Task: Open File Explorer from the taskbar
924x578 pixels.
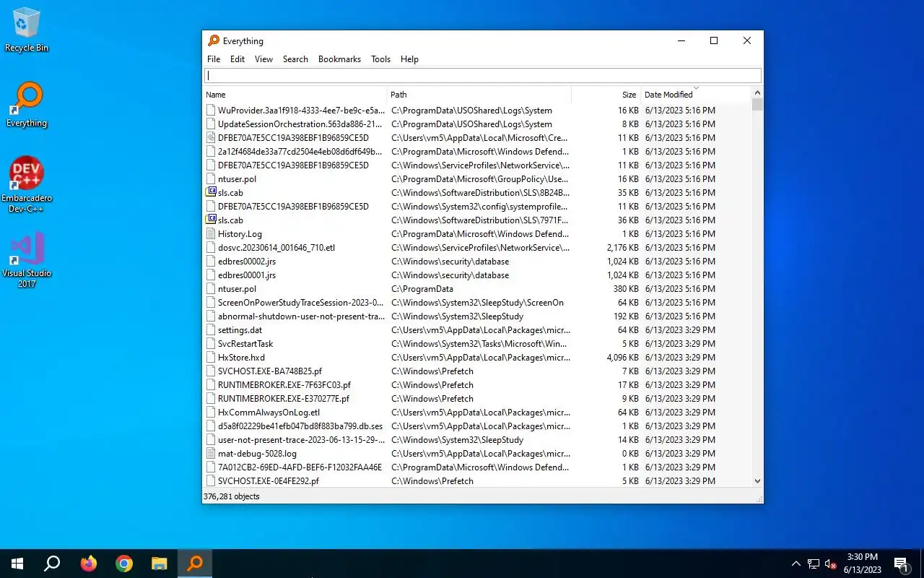Action: (x=160, y=564)
